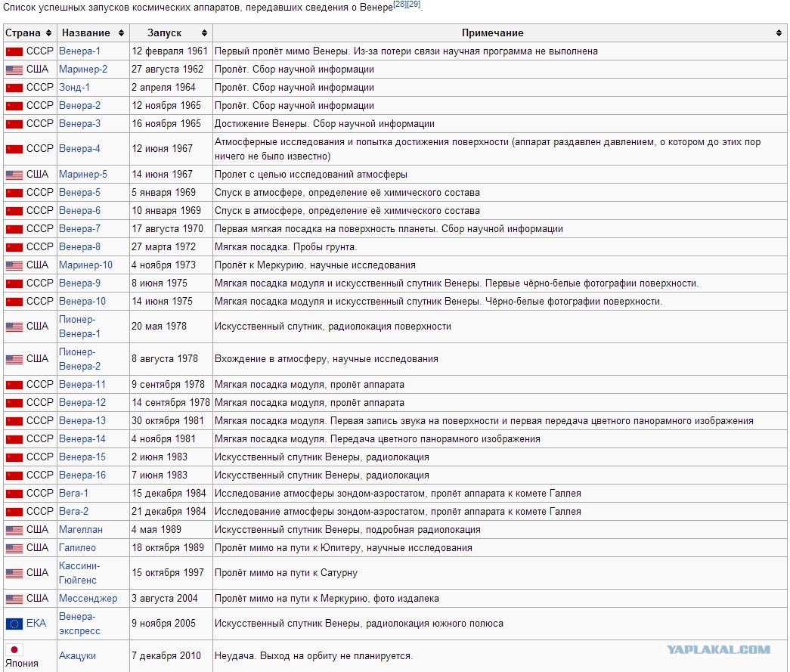Screen dimensions: 790x672
Task: Select note 'Неудача. Выход на орбиту не планируется.'
Action: [x=314, y=656]
